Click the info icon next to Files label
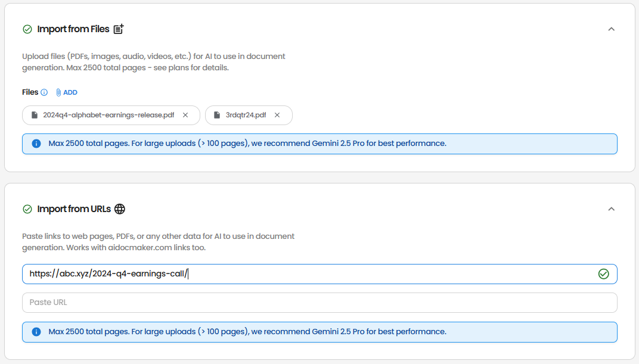 click(44, 92)
